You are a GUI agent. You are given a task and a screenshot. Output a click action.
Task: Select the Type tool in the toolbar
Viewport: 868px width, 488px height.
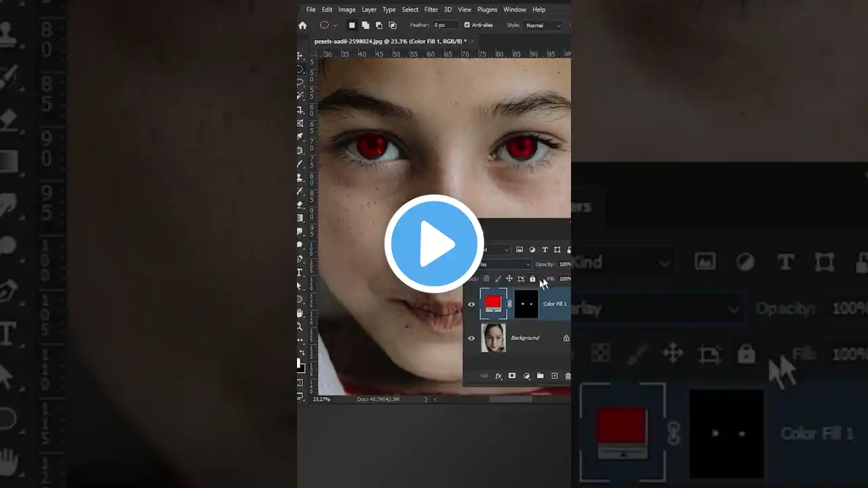pos(300,272)
